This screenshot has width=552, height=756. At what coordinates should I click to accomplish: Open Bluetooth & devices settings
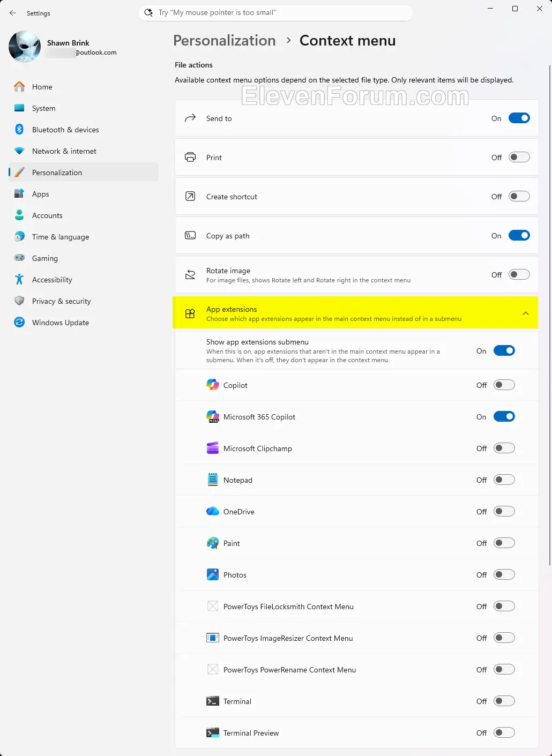pyautogui.click(x=84, y=129)
